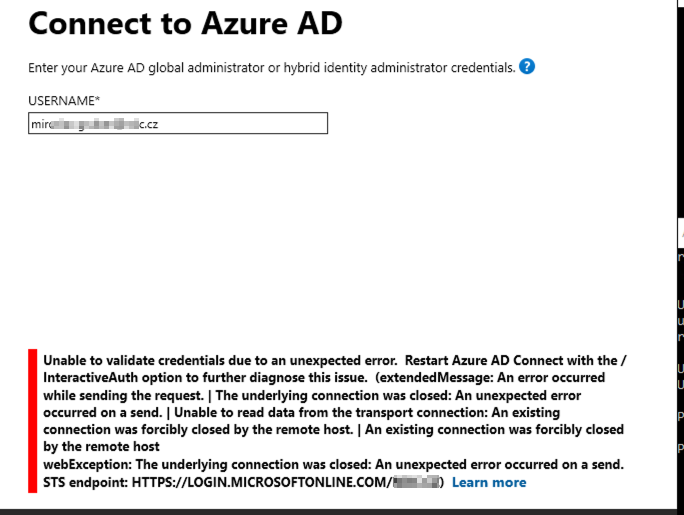Click the webException error line
The height and width of the screenshot is (515, 684).
[333, 464]
